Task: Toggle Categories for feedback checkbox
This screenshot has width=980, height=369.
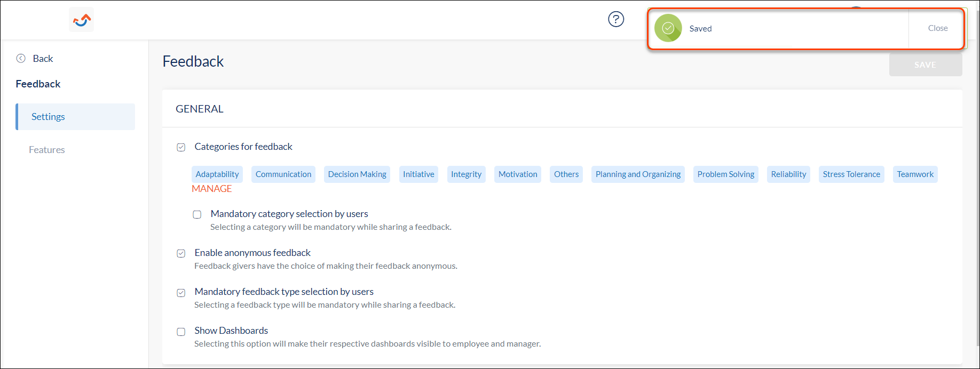Action: pyautogui.click(x=181, y=147)
